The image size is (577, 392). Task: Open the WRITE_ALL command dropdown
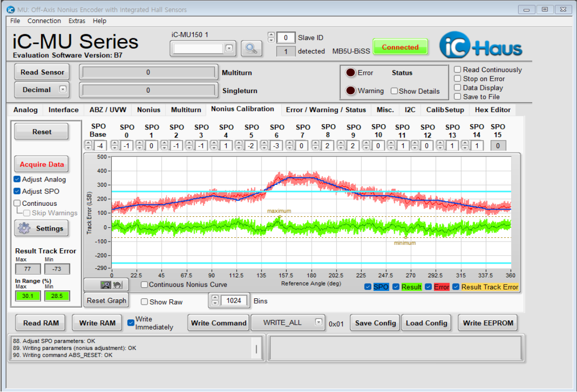[x=319, y=323]
